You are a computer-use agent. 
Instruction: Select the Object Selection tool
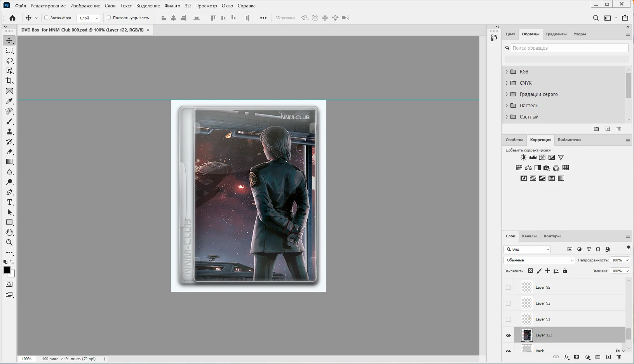pos(9,71)
